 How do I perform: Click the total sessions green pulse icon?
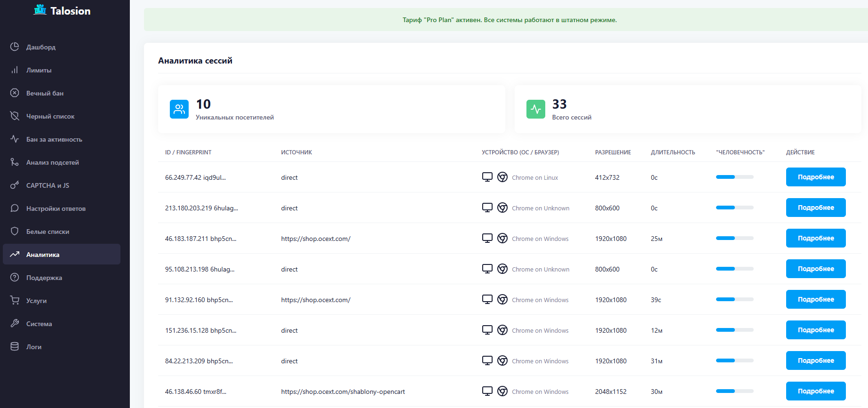[x=535, y=109]
